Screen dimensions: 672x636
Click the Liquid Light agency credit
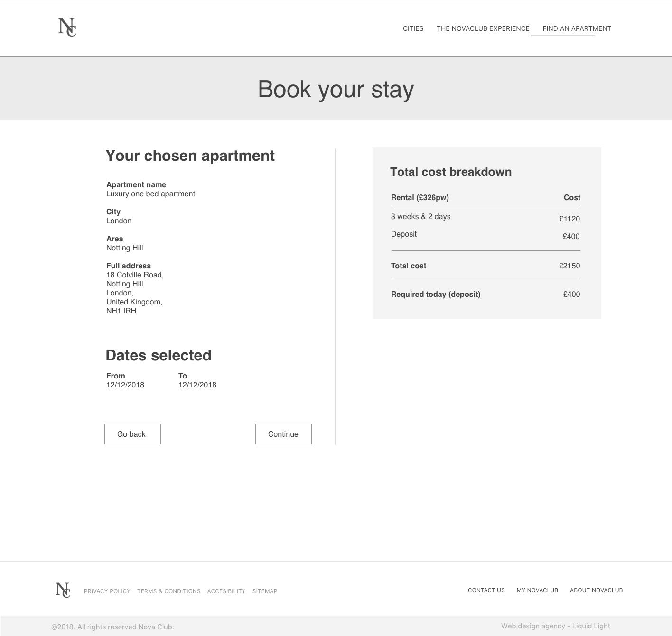[555, 626]
